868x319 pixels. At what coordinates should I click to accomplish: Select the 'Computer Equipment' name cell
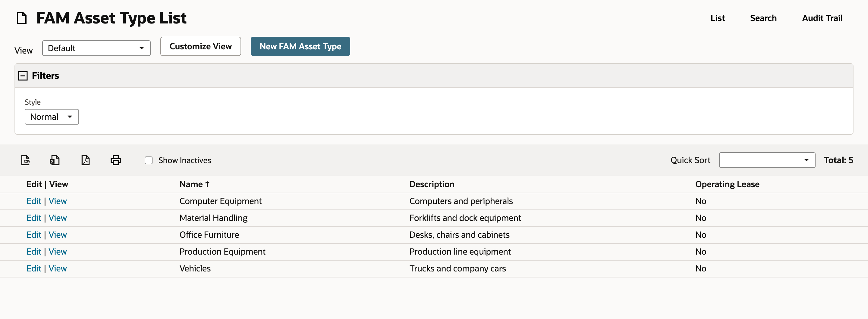click(x=220, y=201)
